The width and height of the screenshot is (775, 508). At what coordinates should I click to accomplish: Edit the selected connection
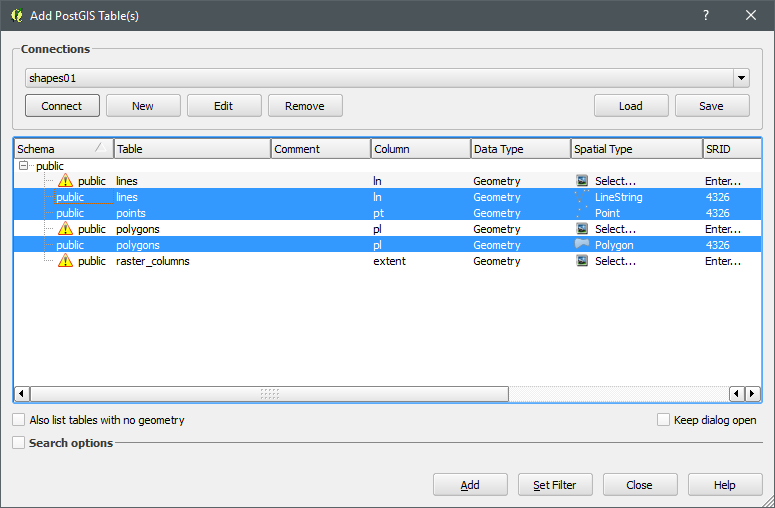click(x=224, y=106)
